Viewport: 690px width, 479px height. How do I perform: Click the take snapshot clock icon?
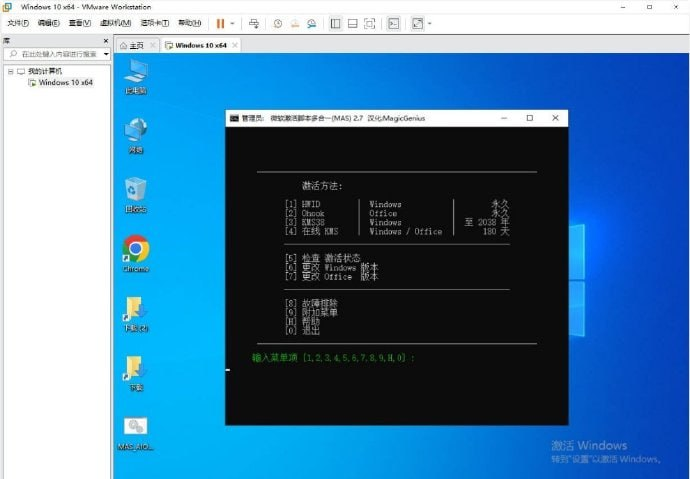tap(278, 23)
